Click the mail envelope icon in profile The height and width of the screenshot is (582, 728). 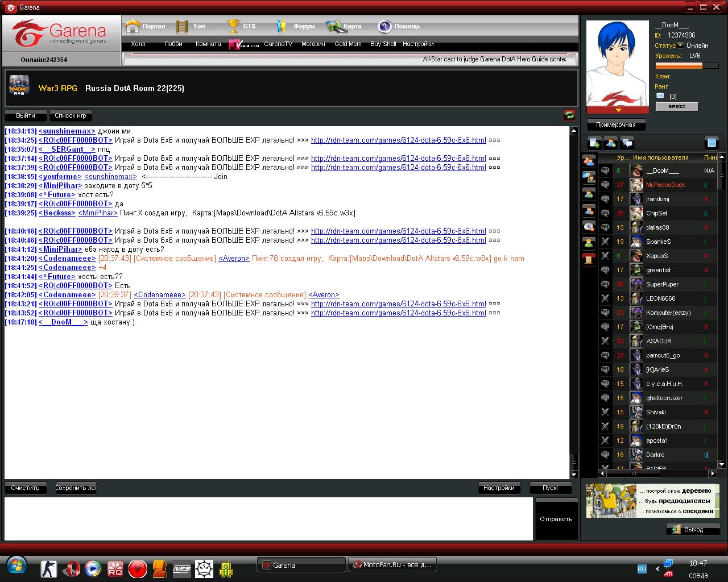(660, 95)
